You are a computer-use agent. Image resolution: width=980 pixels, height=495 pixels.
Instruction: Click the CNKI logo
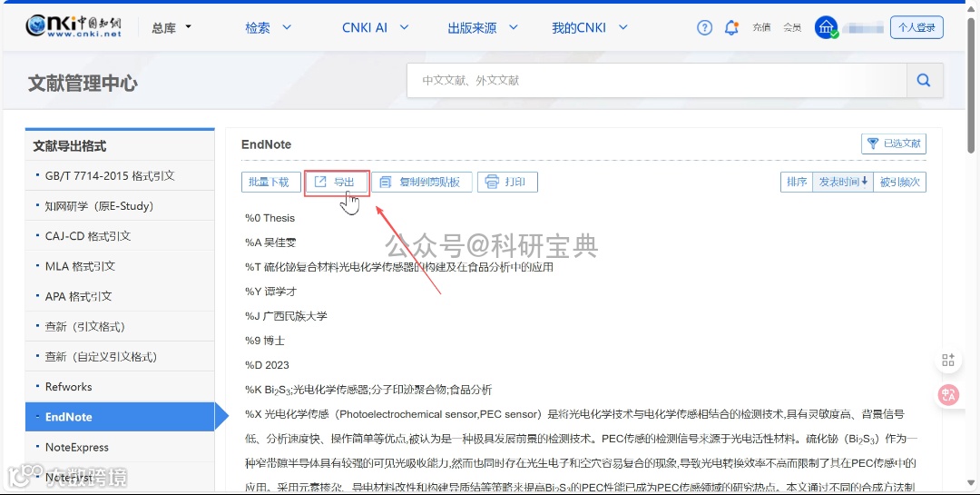coord(73,26)
